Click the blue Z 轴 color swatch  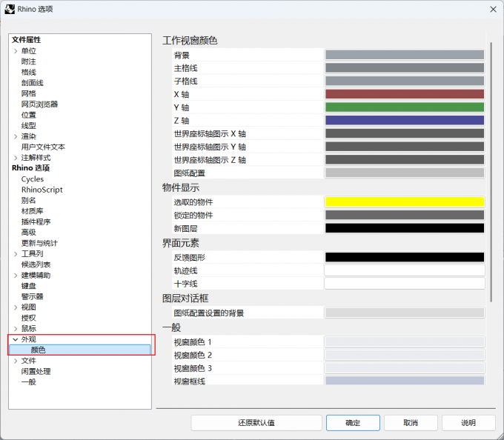coord(405,120)
